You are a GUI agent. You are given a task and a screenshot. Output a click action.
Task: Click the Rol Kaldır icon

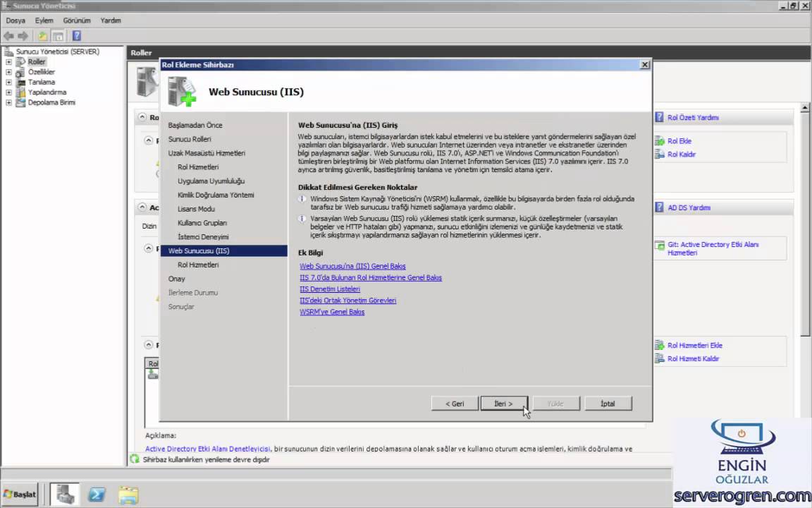point(659,154)
